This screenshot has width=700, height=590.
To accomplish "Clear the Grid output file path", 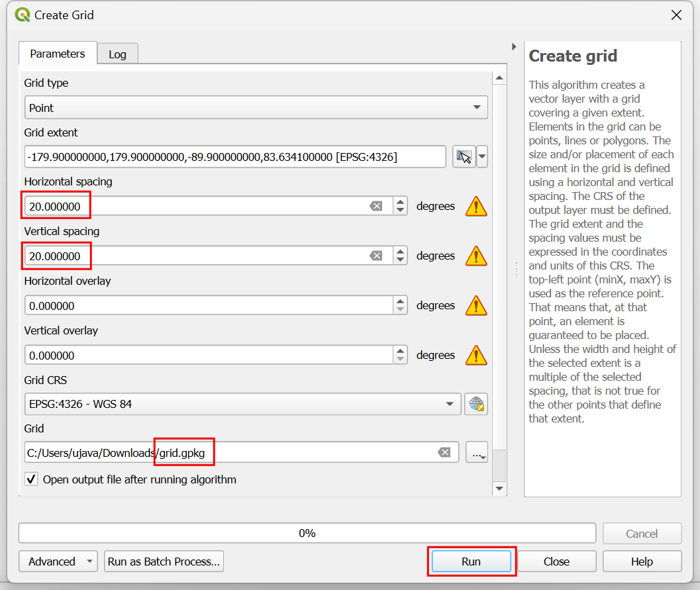I will (444, 453).
